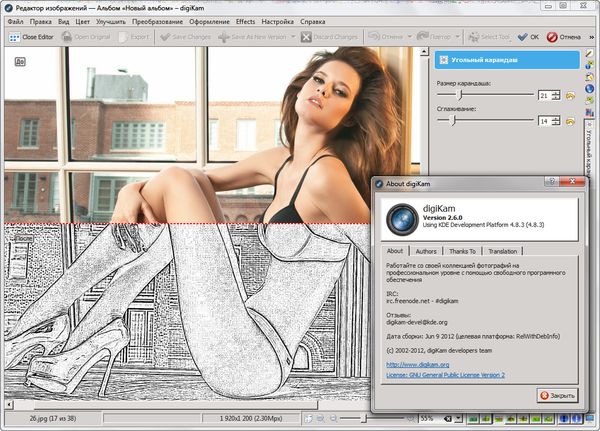
Task: Switch to the Translation tab
Action: coord(502,251)
